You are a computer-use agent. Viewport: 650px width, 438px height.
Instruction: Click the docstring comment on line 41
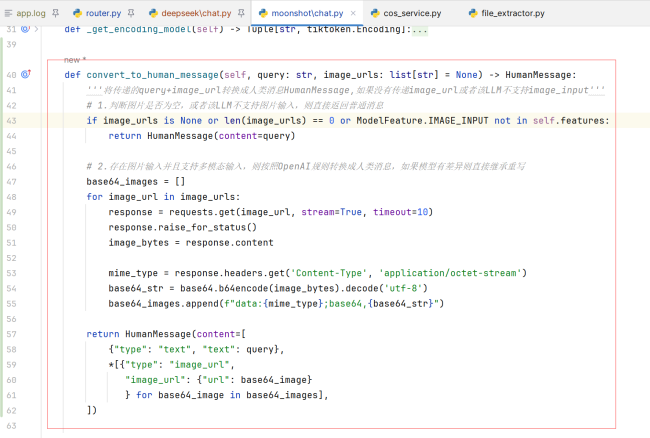click(345, 90)
